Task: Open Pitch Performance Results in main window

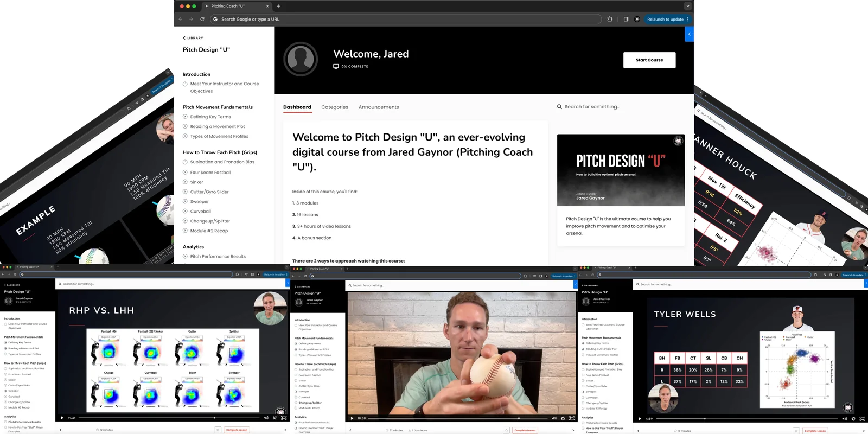Action: point(218,256)
